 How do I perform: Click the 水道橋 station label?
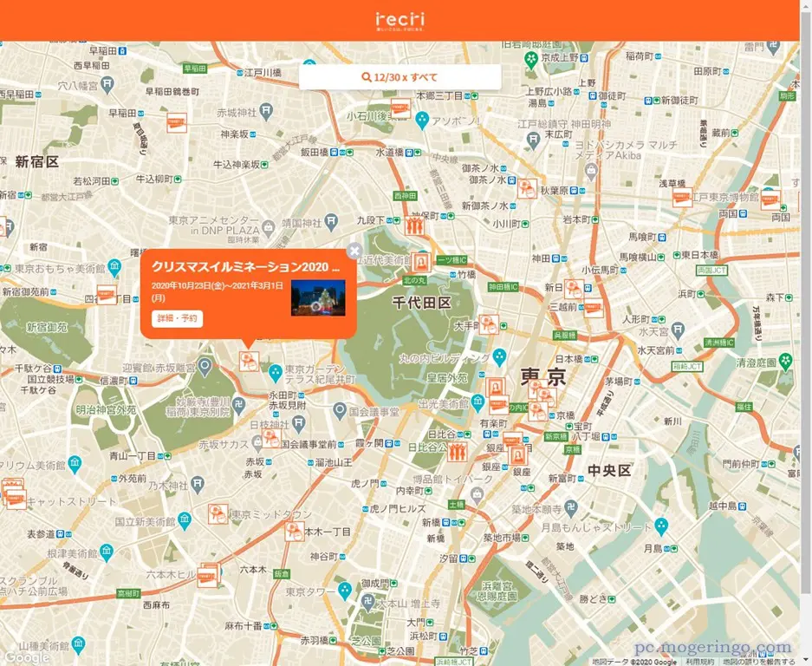click(389, 153)
